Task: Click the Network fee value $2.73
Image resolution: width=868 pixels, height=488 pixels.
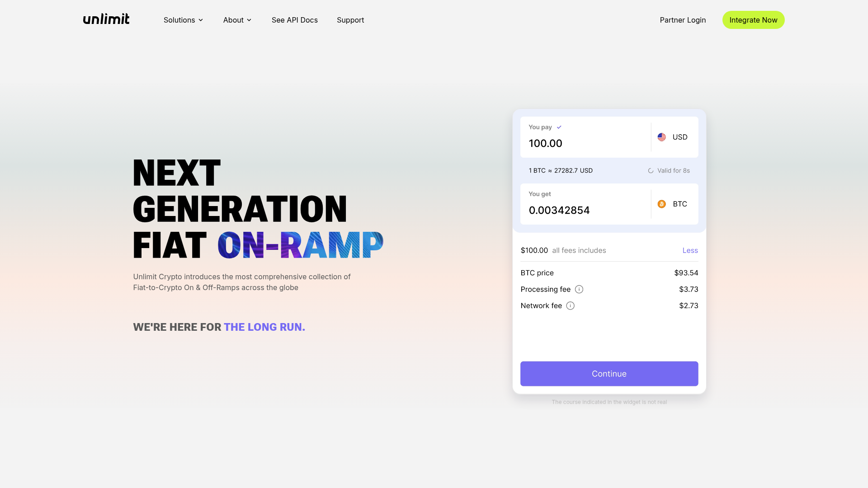Action: tap(688, 305)
